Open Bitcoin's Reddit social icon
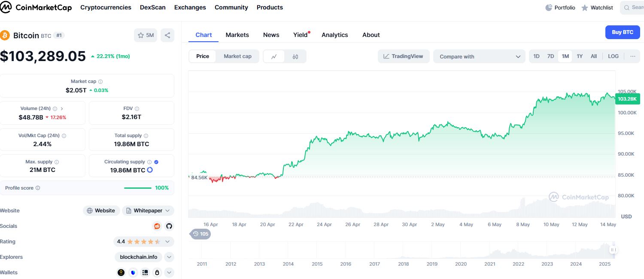644x279 pixels. (157, 226)
